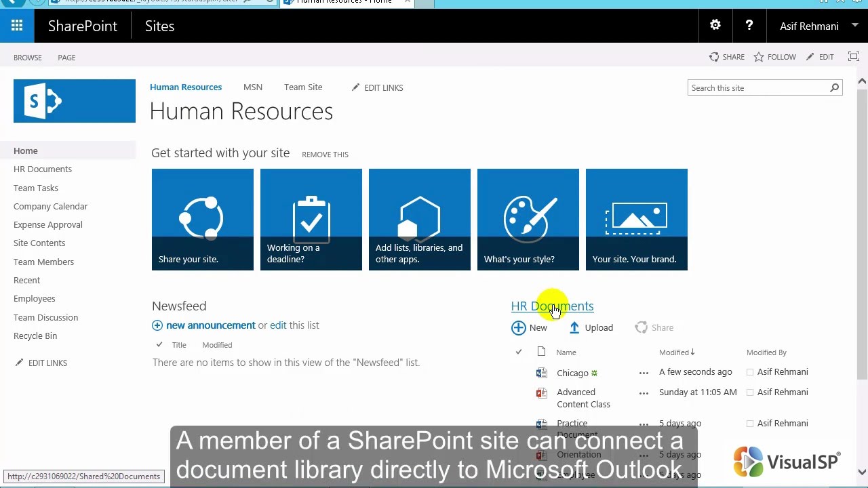Open Sites in the suite bar
This screenshot has width=868, height=488.
tap(159, 26)
